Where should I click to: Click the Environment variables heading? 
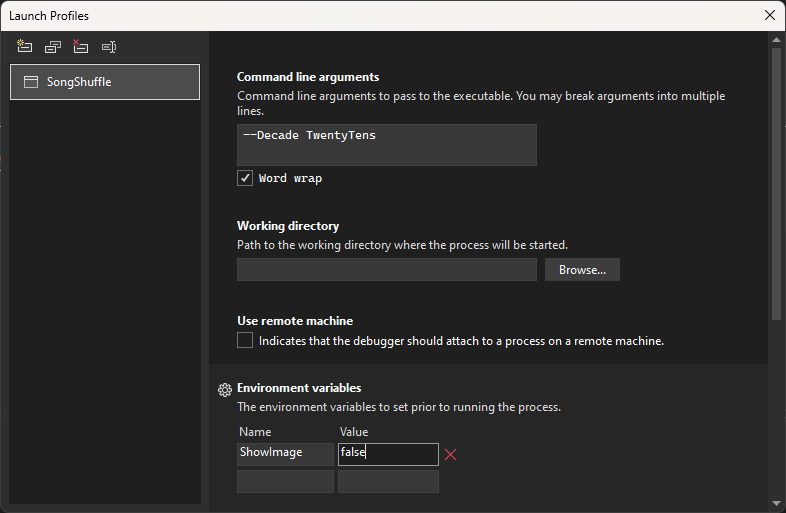(299, 388)
